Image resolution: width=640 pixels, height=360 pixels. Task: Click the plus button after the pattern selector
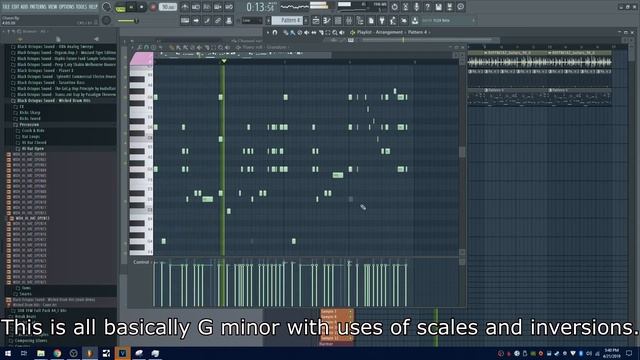[x=307, y=20]
